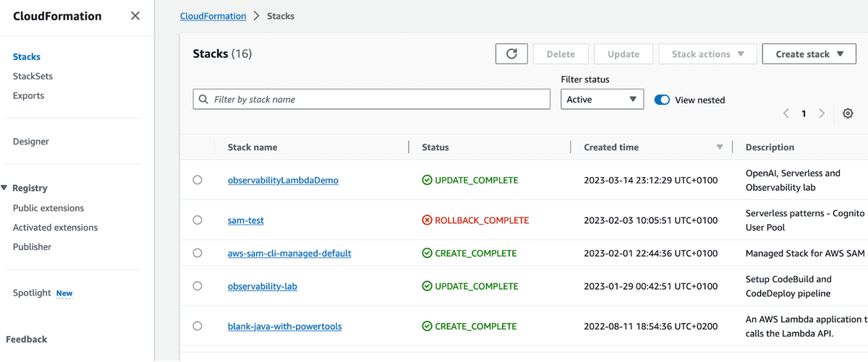The image size is (868, 362).
Task: Open Exports in the sidebar navigation
Action: click(28, 95)
